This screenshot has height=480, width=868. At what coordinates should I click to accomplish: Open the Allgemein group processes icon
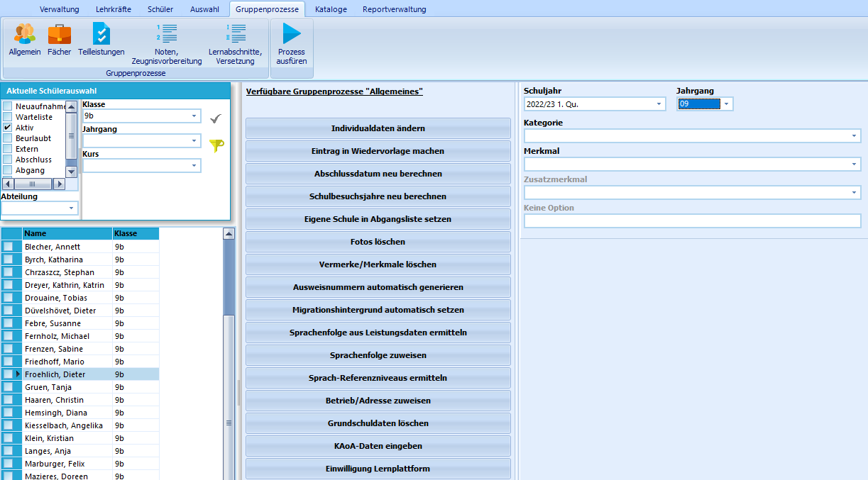25,40
